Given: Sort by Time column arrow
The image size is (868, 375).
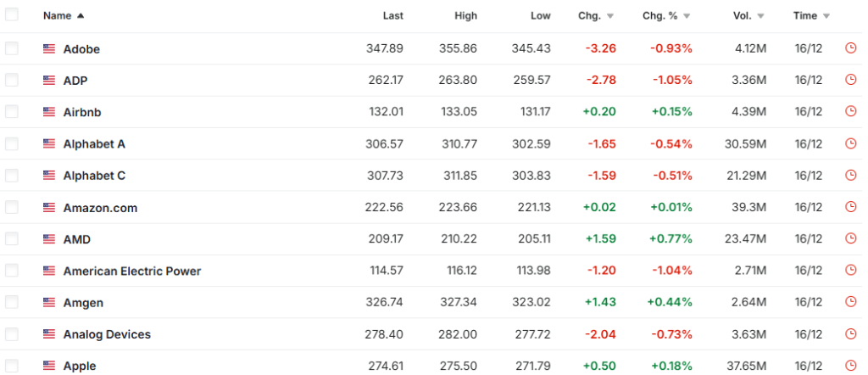Looking at the screenshot, I should coord(826,16).
